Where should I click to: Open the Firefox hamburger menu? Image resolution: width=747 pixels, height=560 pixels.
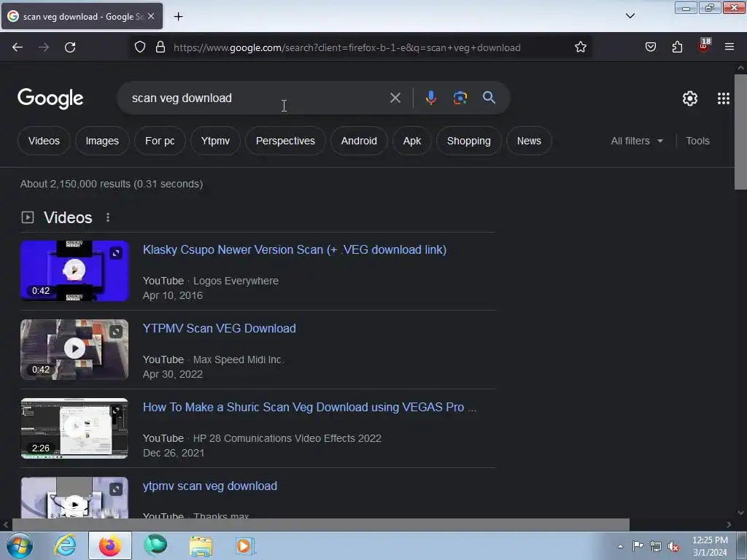tap(729, 47)
